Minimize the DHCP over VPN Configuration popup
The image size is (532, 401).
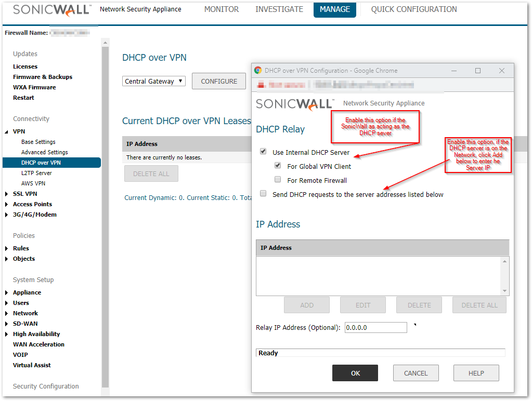454,71
